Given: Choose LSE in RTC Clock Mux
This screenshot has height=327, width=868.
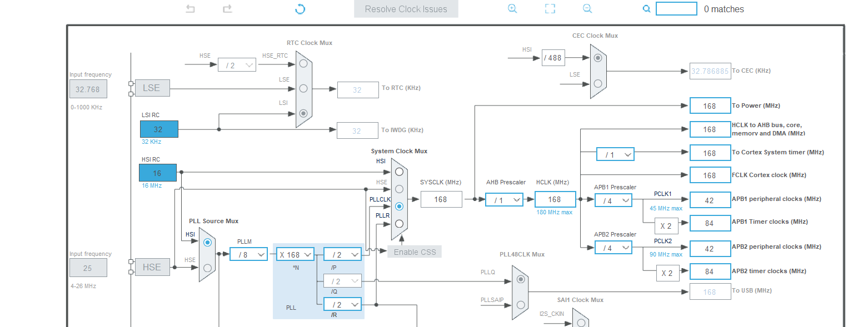Looking at the screenshot, I should point(303,88).
